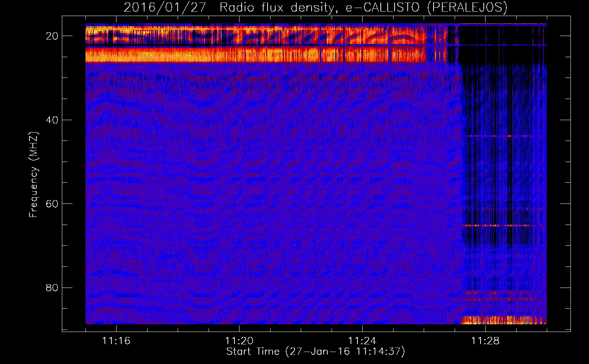Click the 11:24 time tick label
The height and width of the screenshot is (364, 589).
point(362,341)
